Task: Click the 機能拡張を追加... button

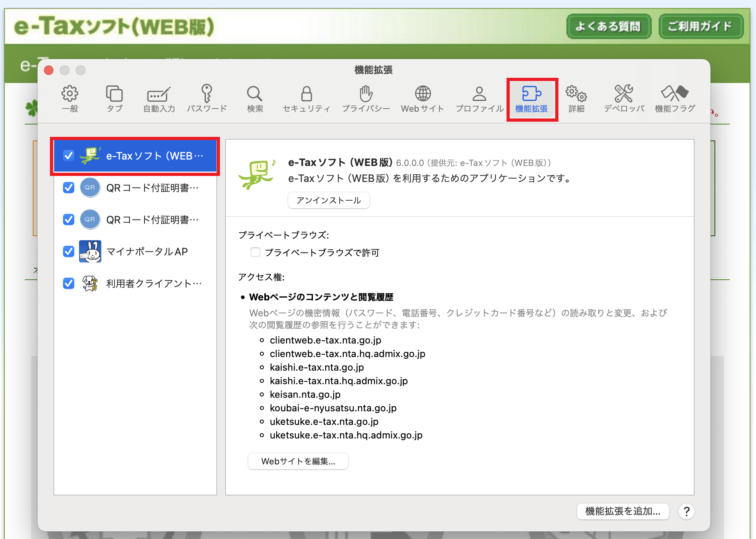Action: click(623, 511)
